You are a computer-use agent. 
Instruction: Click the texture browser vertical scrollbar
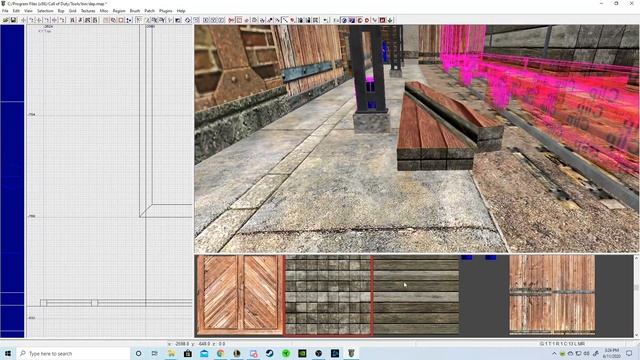click(x=636, y=296)
